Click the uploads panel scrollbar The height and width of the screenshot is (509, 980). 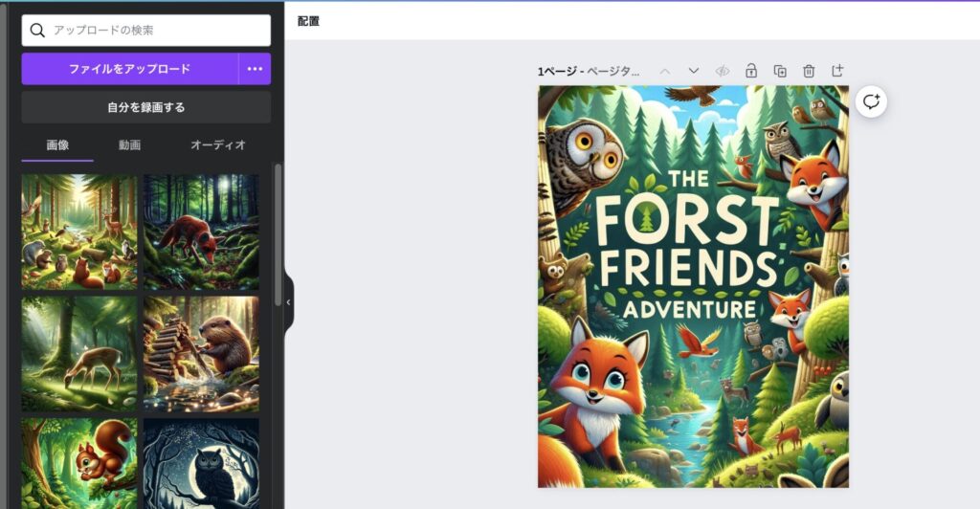[278, 234]
